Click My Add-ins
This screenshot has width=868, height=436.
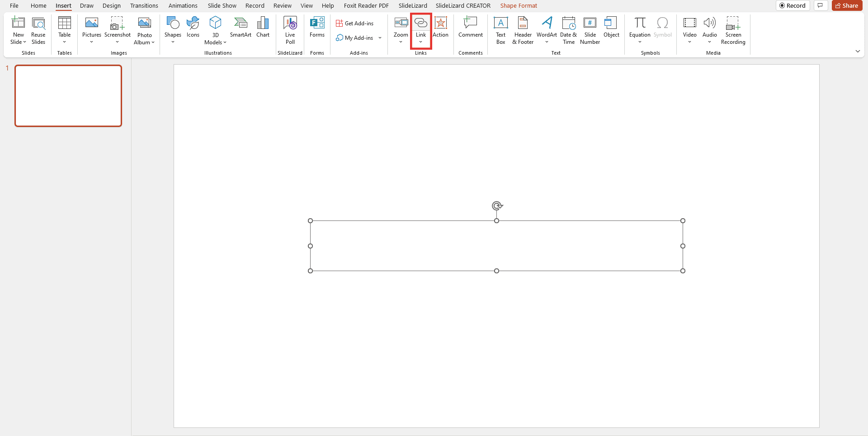coord(355,38)
